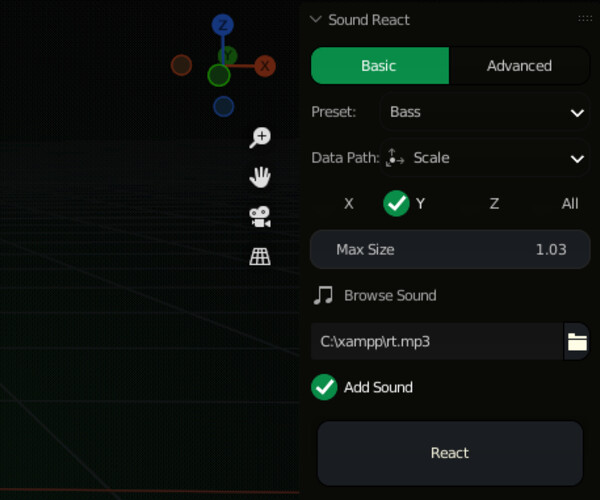The width and height of the screenshot is (600, 500).
Task: Switch to the Basic tab
Action: (x=379, y=66)
